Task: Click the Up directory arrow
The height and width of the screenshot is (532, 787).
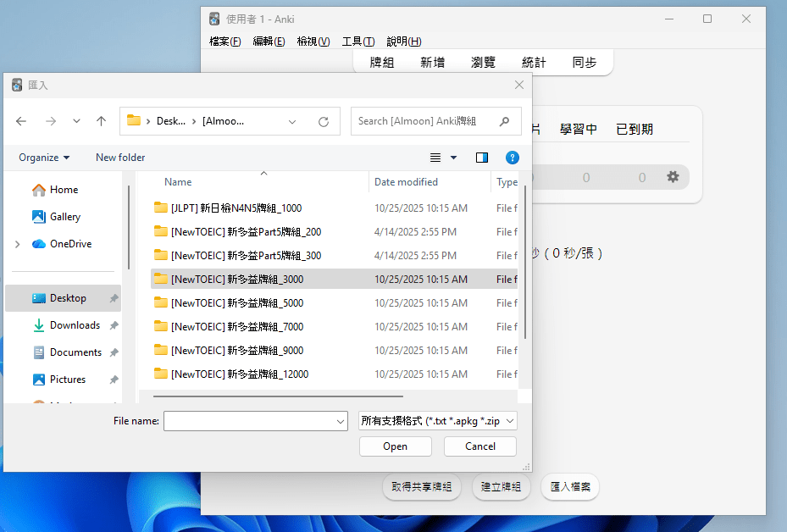Action: pos(101,121)
